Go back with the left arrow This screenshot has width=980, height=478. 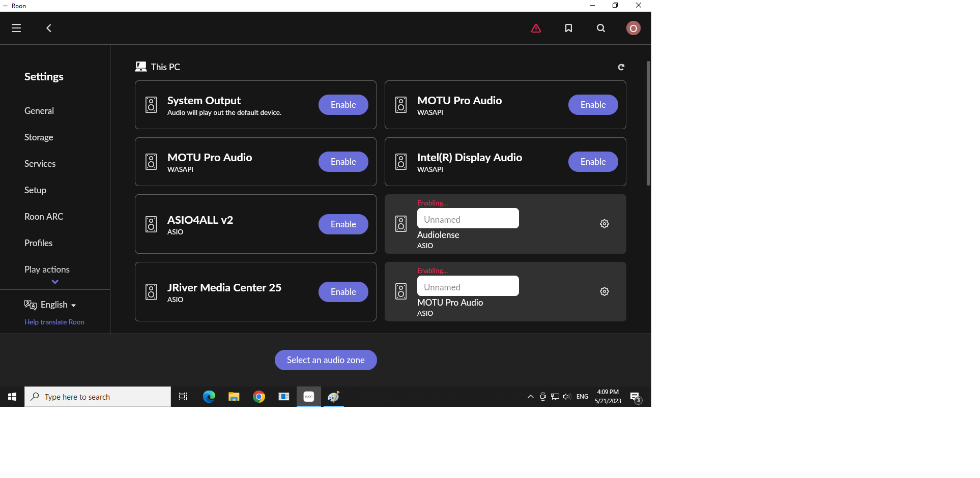(49, 28)
